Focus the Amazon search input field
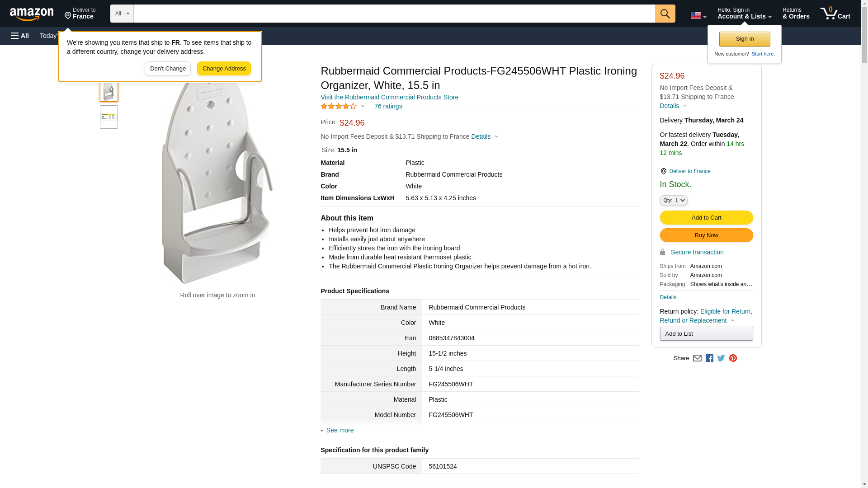The width and height of the screenshot is (868, 488). tap(394, 14)
